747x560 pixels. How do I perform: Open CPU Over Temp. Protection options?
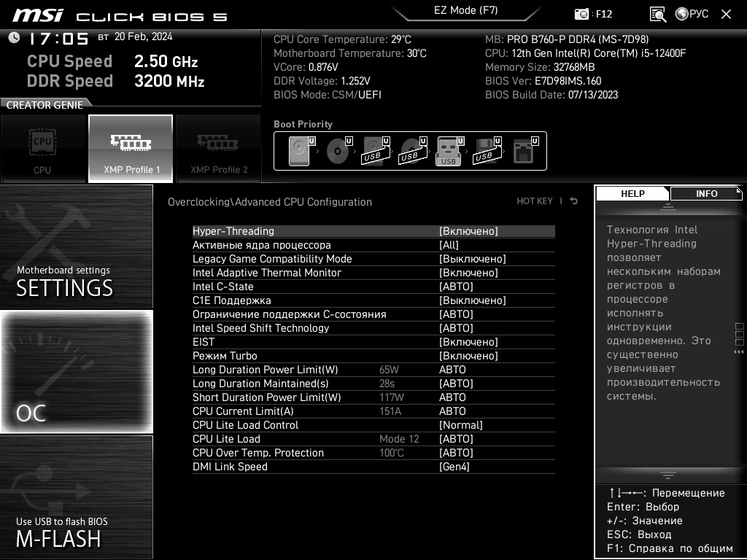click(373, 453)
